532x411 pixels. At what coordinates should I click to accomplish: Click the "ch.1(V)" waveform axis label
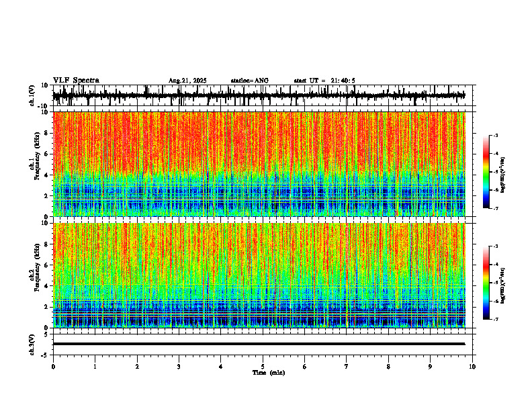(33, 95)
